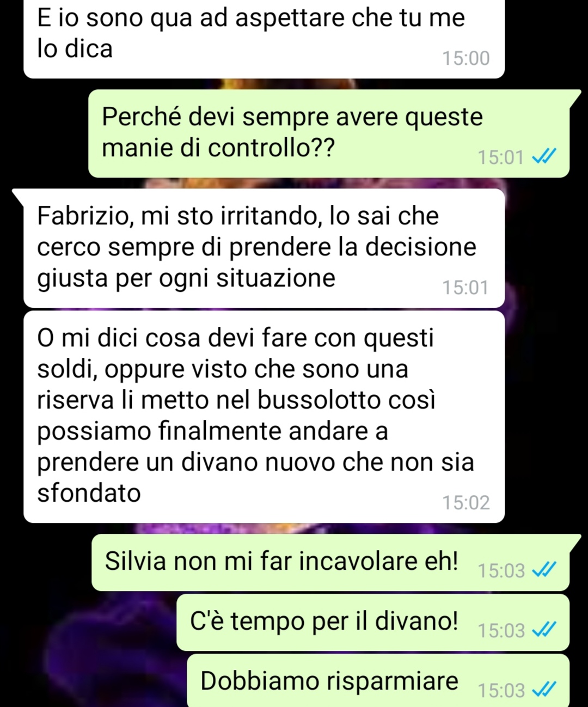Image resolution: width=588 pixels, height=707 pixels.
Task: Tap the blue read-receipt checkmarks at 15:01
Action: click(x=543, y=157)
